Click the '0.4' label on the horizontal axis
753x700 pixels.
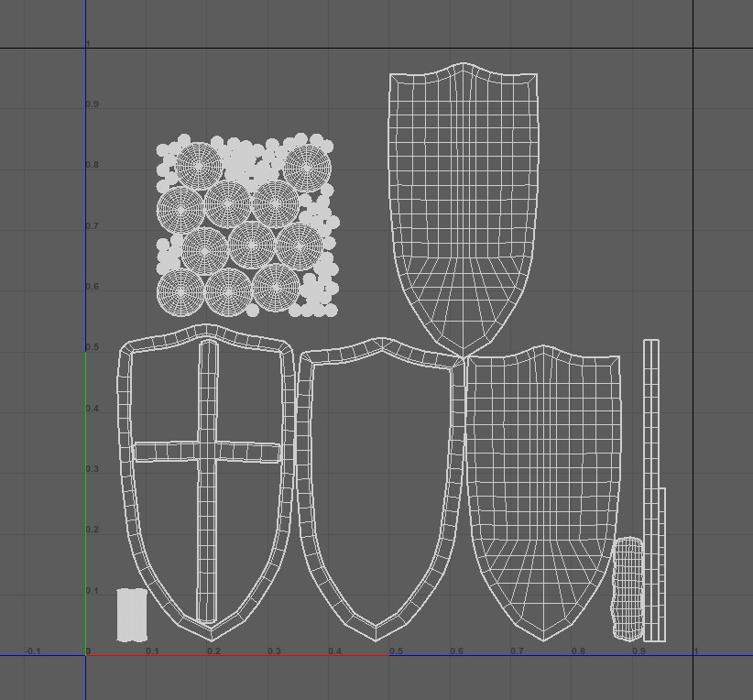(x=334, y=651)
